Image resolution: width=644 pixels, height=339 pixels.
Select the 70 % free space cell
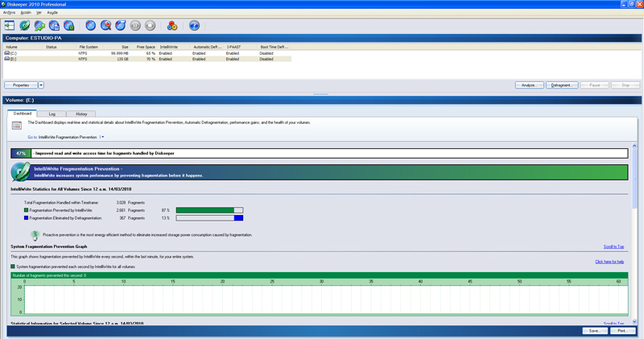click(x=151, y=59)
